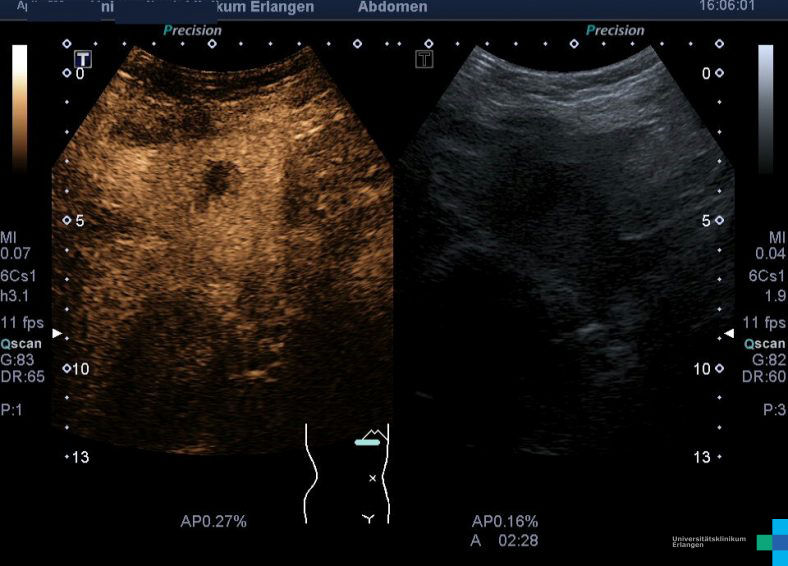Click the dark lesion in contrast image
This screenshot has width=788, height=566.
217,180
